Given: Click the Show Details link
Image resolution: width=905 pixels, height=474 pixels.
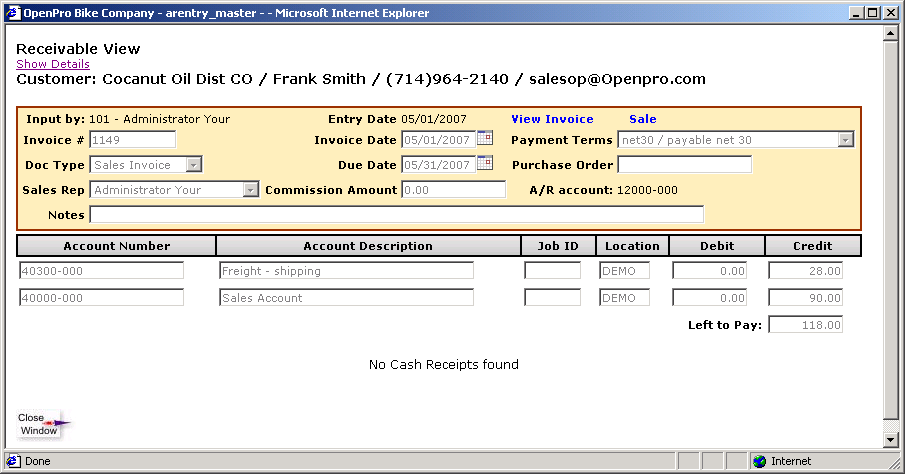Looking at the screenshot, I should coord(53,64).
